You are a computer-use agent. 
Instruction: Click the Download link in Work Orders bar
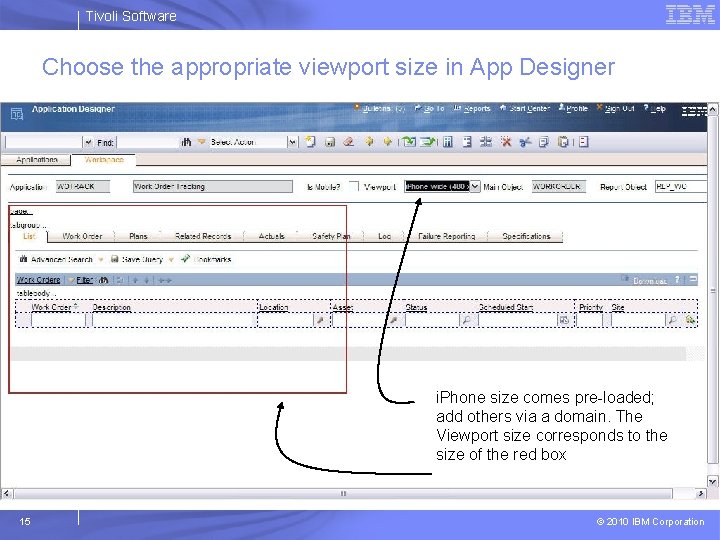click(x=650, y=281)
